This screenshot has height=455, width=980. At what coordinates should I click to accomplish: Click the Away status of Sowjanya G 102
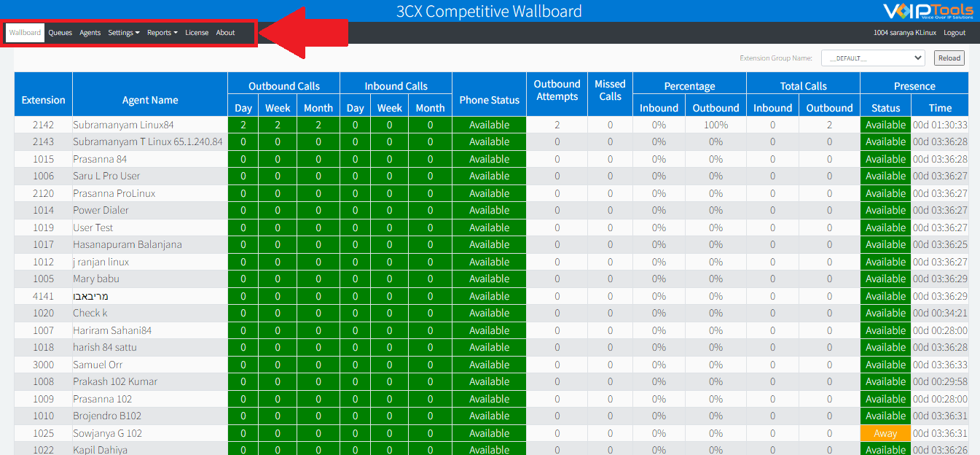(x=885, y=432)
